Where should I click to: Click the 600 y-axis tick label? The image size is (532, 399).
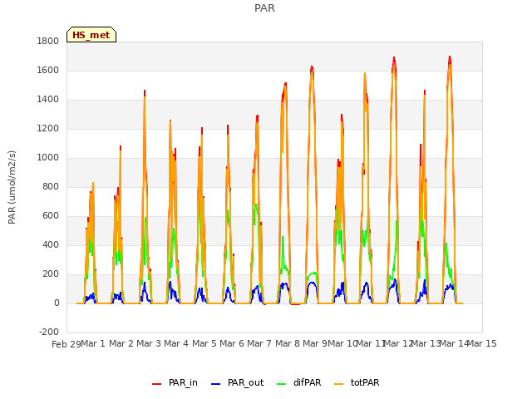point(51,216)
